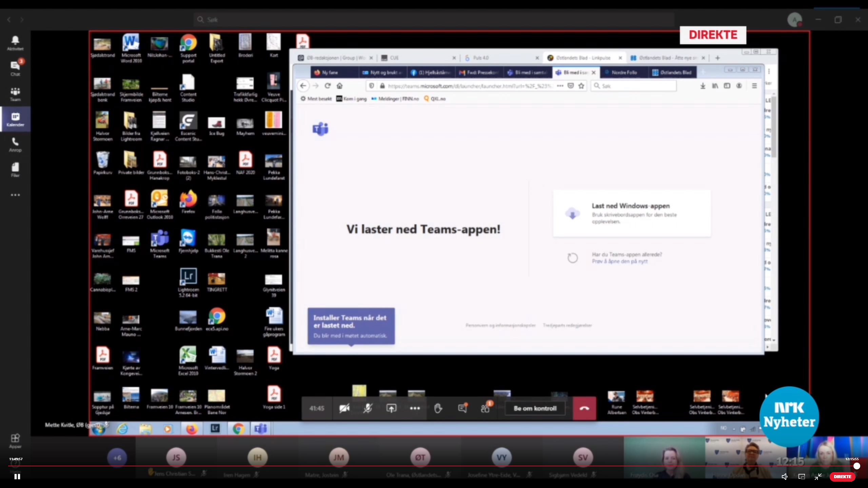This screenshot has width=868, height=488.
Task: Open Anrop calls in Teams sidebar
Action: 15,144
